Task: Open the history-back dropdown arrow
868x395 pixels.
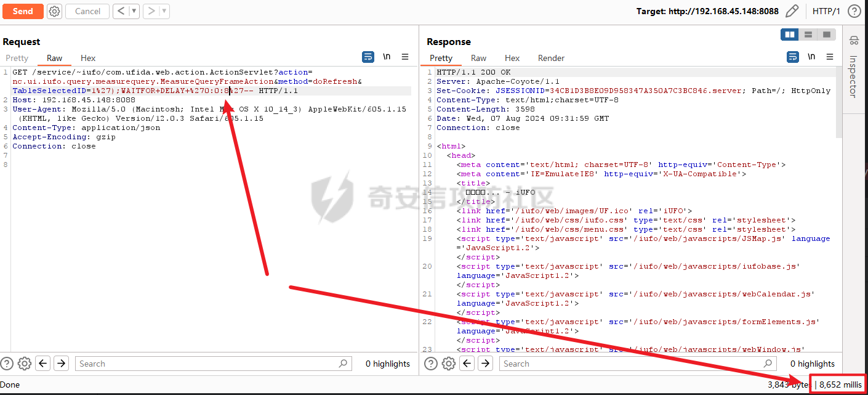Action: pyautogui.click(x=134, y=11)
